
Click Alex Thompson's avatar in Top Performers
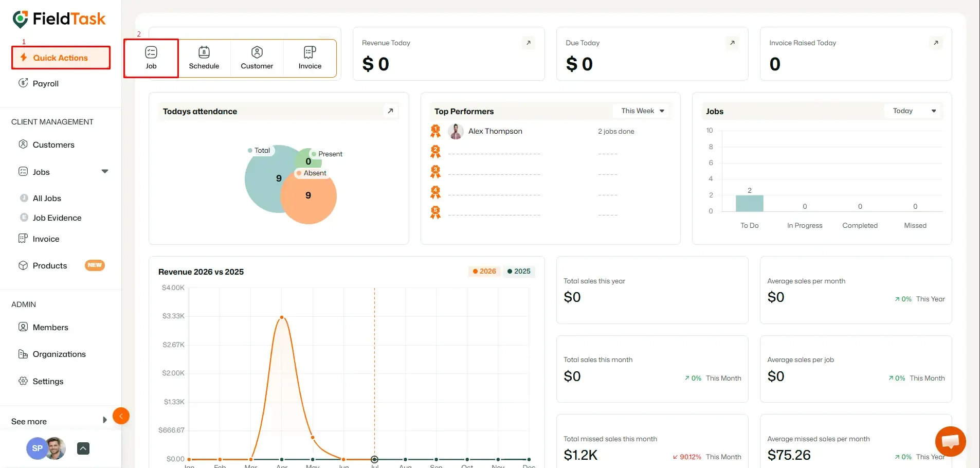click(x=456, y=131)
